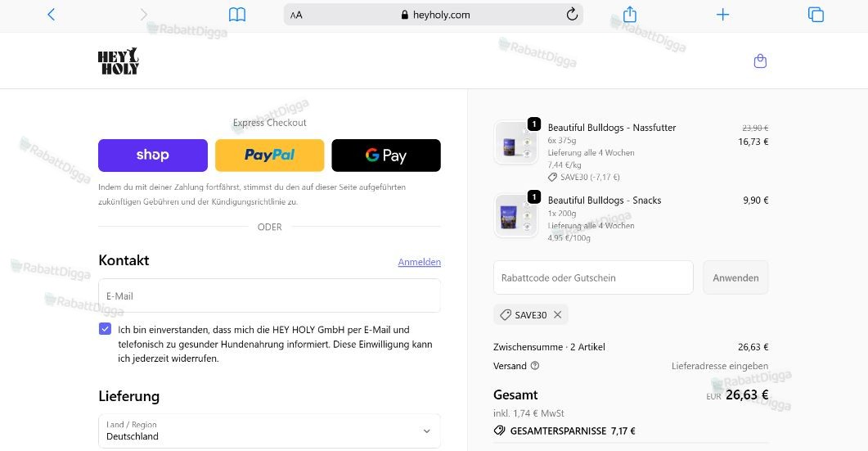This screenshot has width=868, height=451.
Task: Click the "Beautiful Bulldogs - Snacks" title
Action: click(x=605, y=200)
